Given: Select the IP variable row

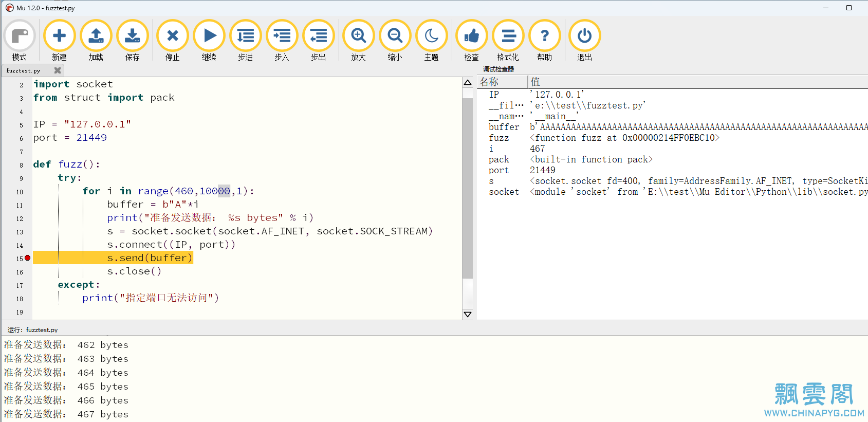Looking at the screenshot, I should click(672, 95).
